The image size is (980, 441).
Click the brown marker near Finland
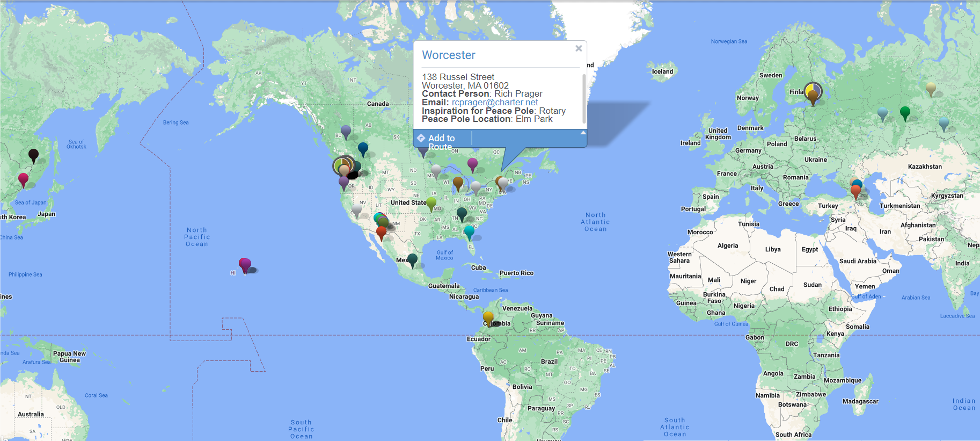tap(813, 97)
